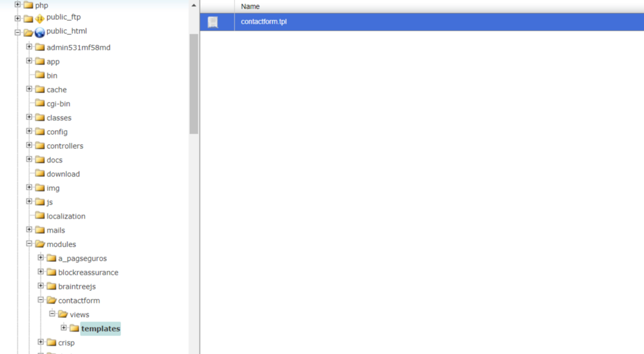This screenshot has height=354, width=644.
Task: Select the admin531mf58md folder label
Action: (x=79, y=48)
